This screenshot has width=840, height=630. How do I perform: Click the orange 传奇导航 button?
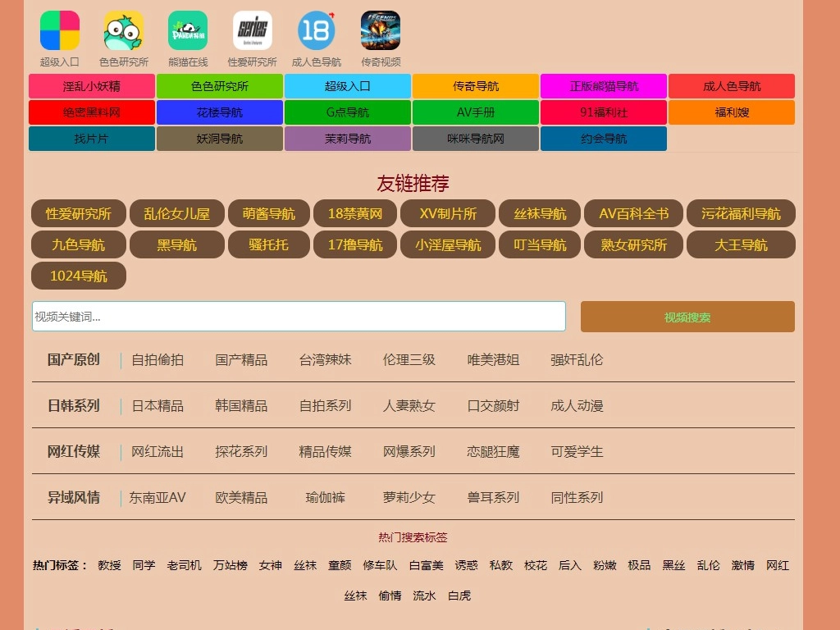[x=476, y=86]
